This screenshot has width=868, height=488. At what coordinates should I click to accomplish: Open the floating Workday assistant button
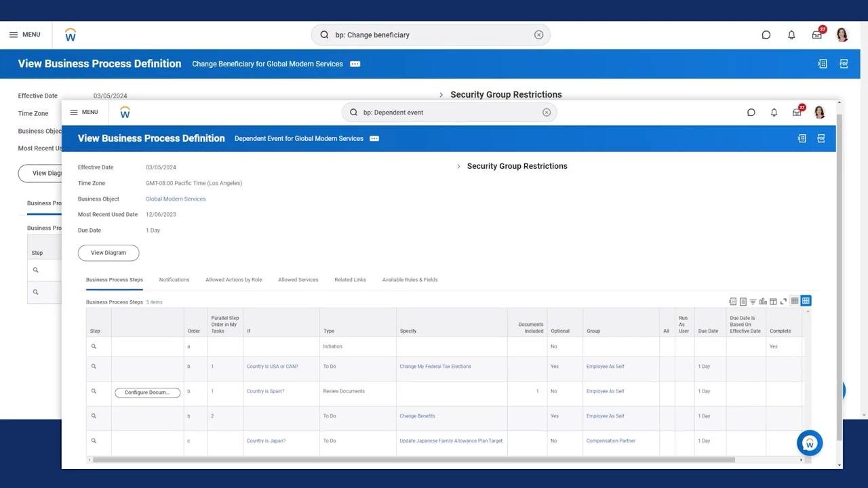pyautogui.click(x=810, y=443)
